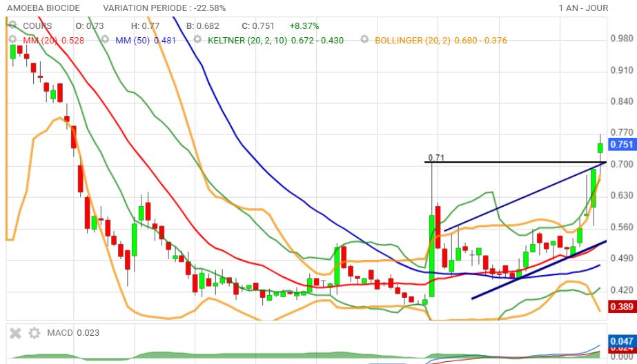Screen dimensions: 637x364
Task: Remove the MACD indicator with X icon
Action: click(x=15, y=333)
